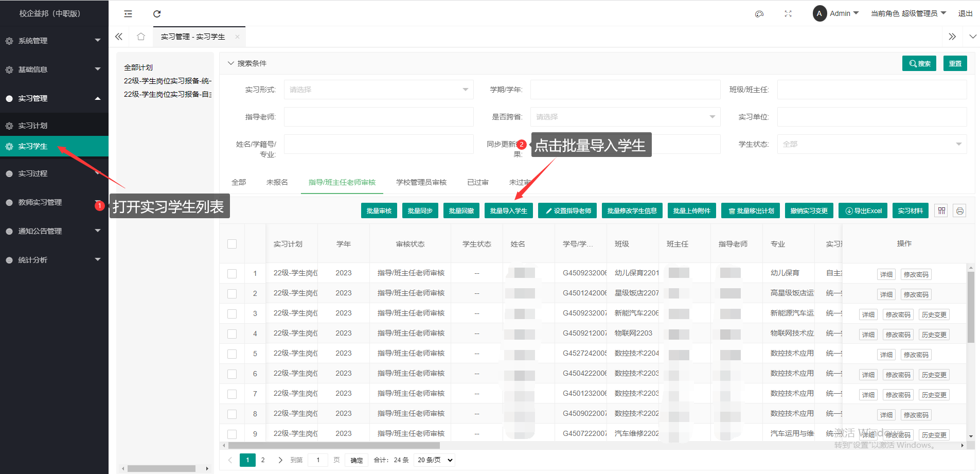
Task: Click the 批量导入学生 button
Action: coord(508,210)
